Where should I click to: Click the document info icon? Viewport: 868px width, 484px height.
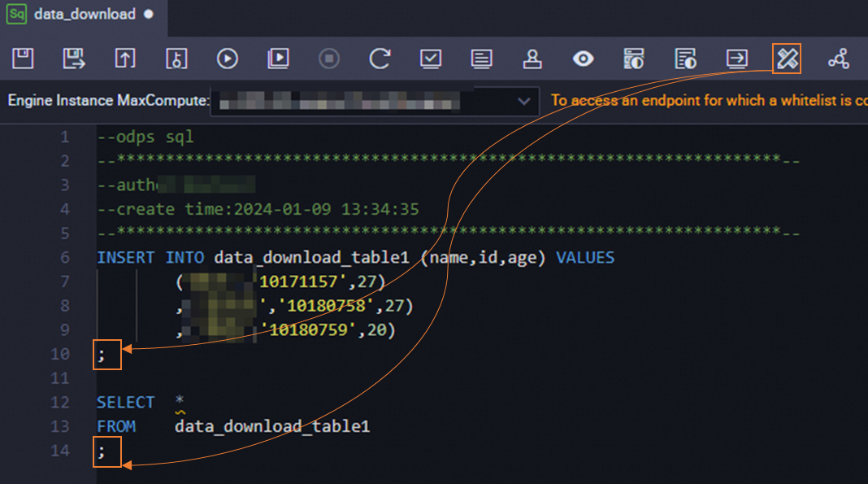coord(685,58)
